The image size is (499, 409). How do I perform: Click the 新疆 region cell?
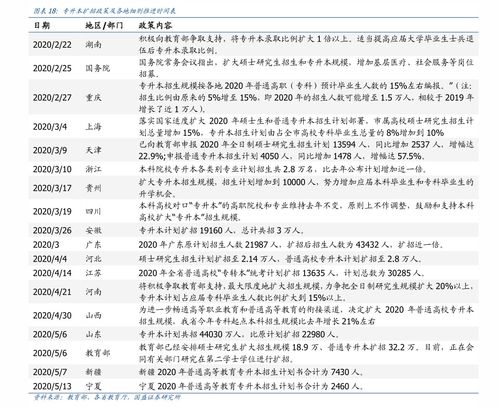click(94, 372)
